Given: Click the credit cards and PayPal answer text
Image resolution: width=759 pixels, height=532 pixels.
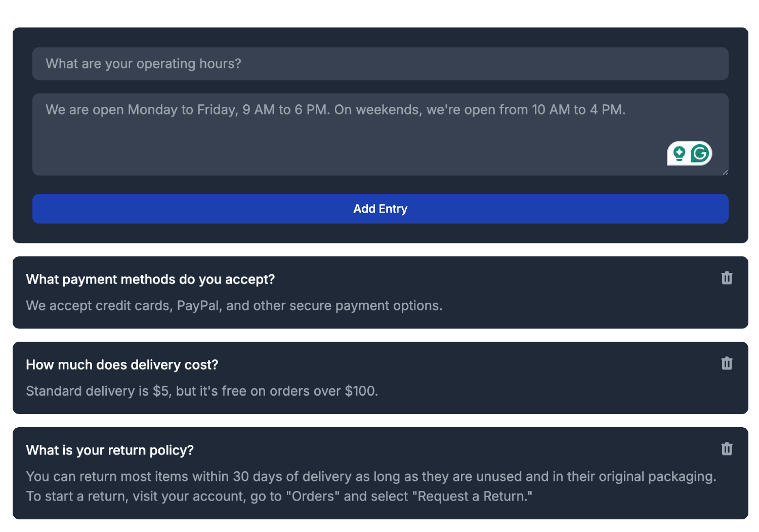Looking at the screenshot, I should point(234,306).
